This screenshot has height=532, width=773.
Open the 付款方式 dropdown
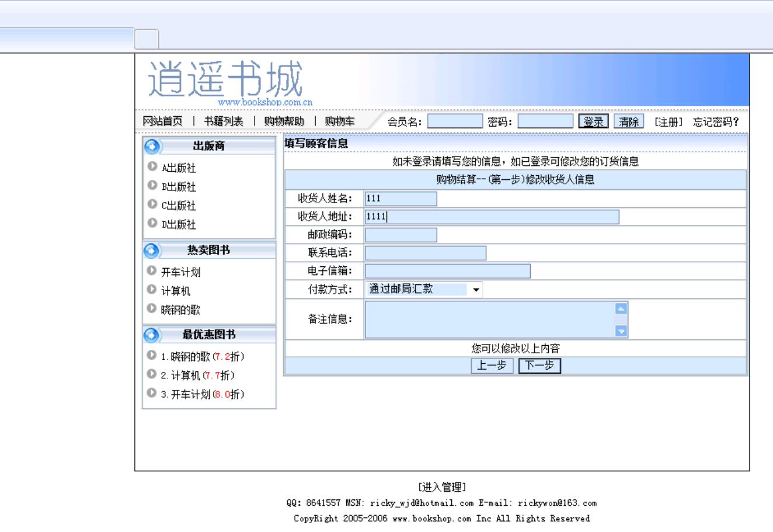pyautogui.click(x=424, y=289)
